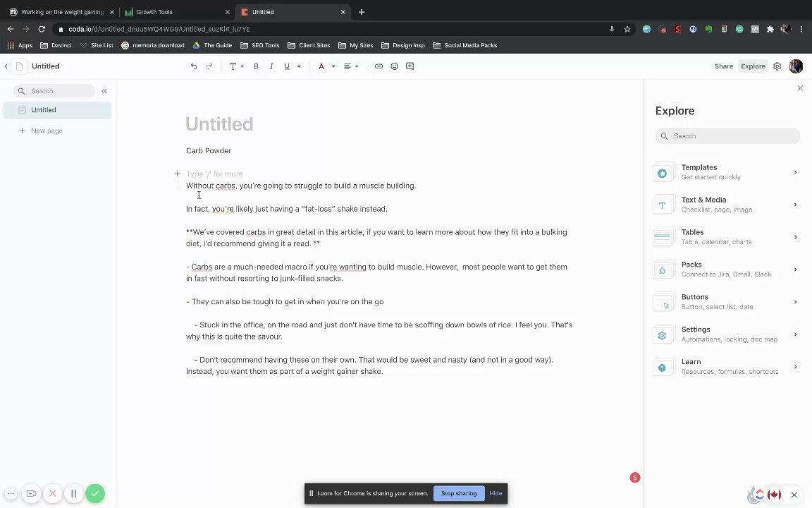Toggle italic formatting
Viewport: 812px width, 508px height.
[271, 66]
